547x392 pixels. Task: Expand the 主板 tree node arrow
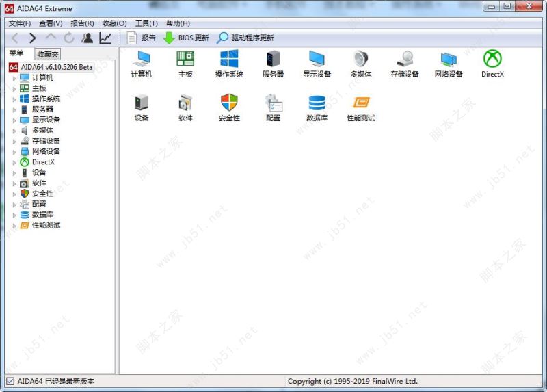14,89
